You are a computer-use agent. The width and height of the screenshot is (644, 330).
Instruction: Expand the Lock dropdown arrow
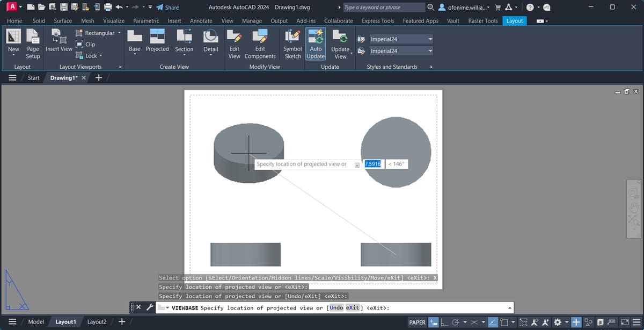pos(101,55)
